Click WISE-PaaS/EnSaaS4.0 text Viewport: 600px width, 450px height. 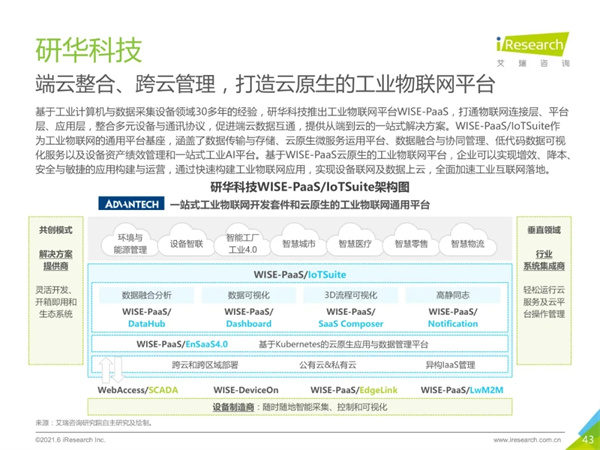click(182, 344)
